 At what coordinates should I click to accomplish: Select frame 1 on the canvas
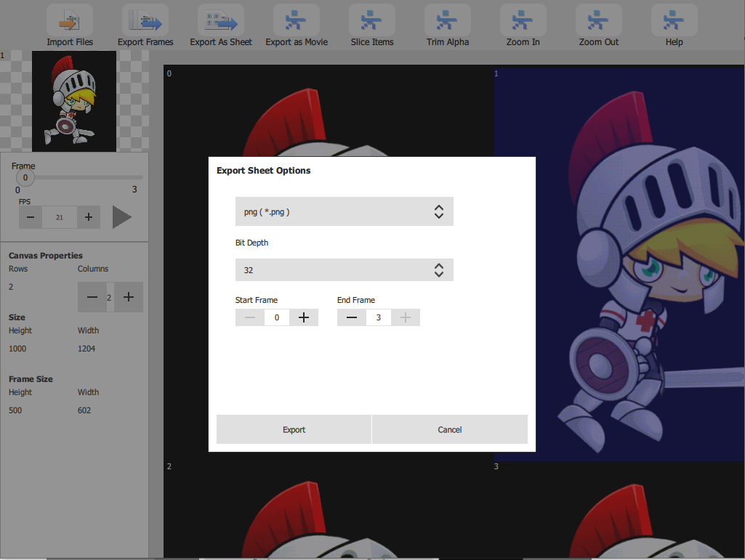point(619,264)
